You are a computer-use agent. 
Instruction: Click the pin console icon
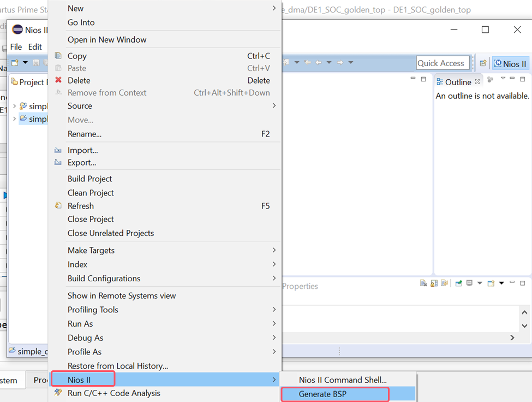click(458, 283)
